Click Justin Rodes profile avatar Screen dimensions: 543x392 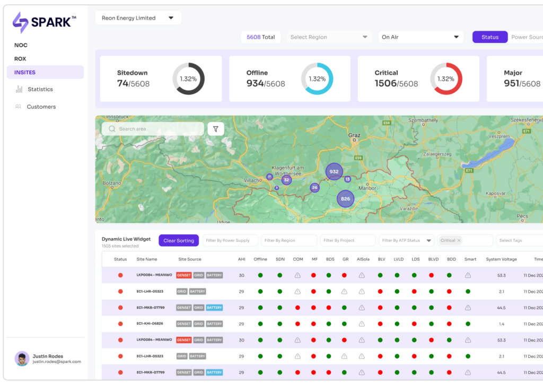[22, 359]
